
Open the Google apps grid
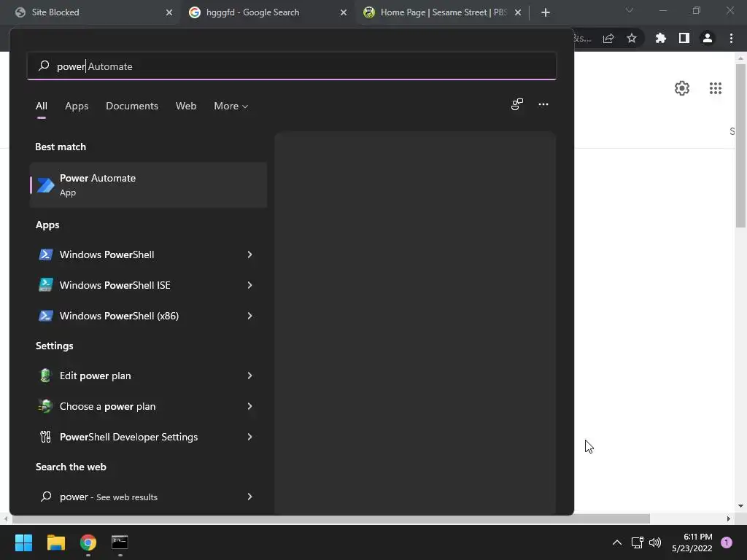click(716, 88)
